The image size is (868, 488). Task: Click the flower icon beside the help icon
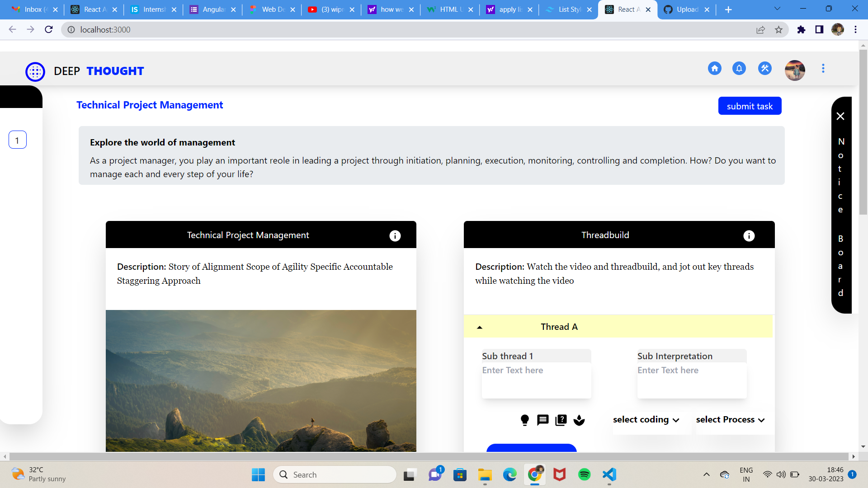click(x=579, y=420)
